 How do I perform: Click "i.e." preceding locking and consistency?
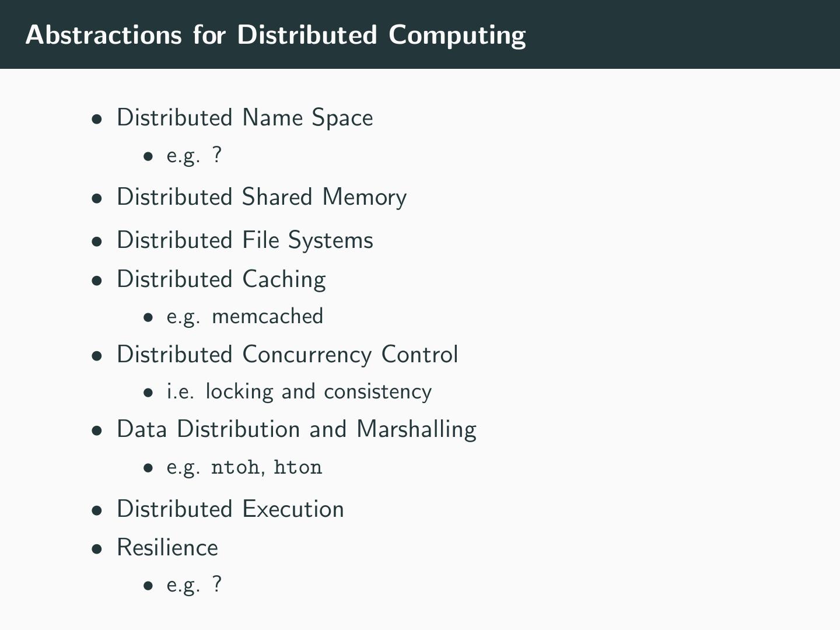coord(180,391)
